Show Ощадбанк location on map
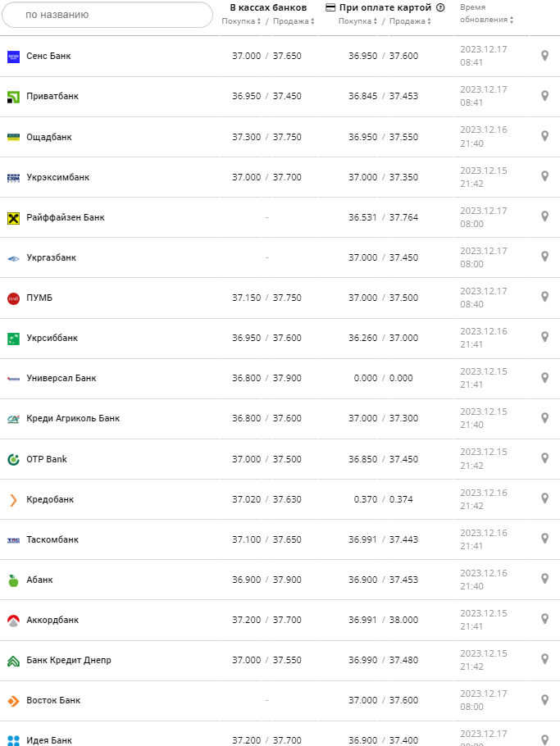Screen dimensions: 560x746 (544, 136)
